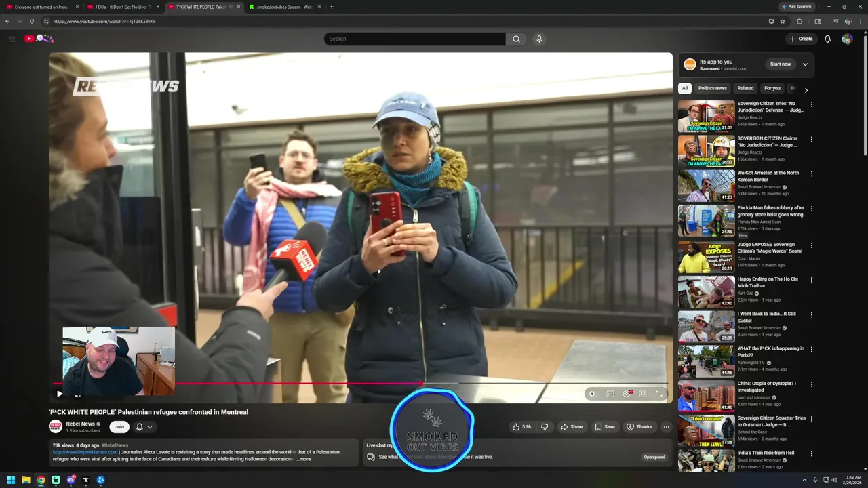The width and height of the screenshot is (868, 488).
Task: Open the options menu for 'China: Utopia or Dystopia?'
Action: pyautogui.click(x=811, y=384)
